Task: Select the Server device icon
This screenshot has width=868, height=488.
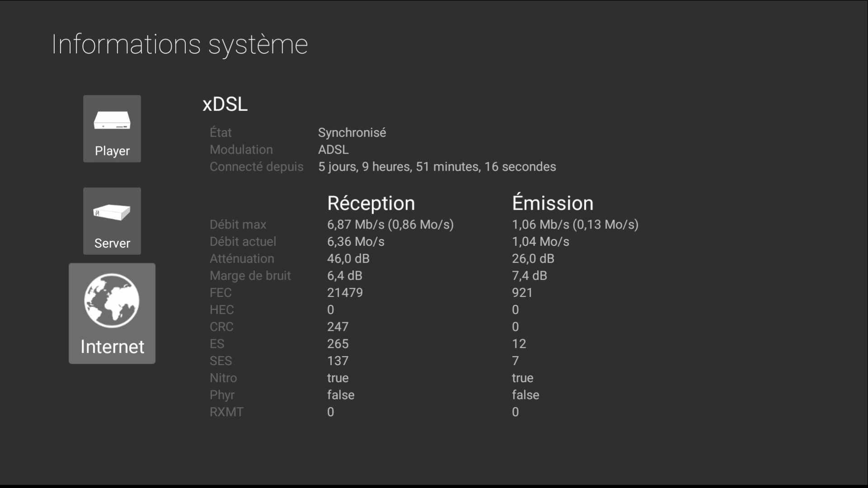Action: (112, 212)
